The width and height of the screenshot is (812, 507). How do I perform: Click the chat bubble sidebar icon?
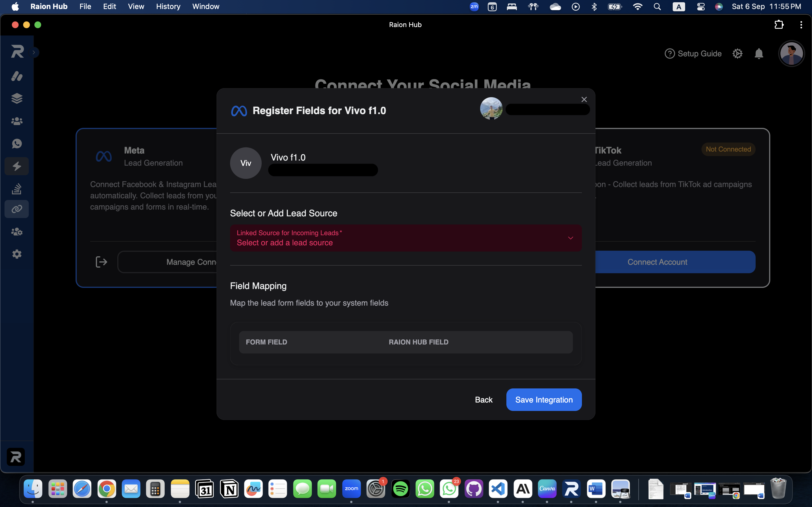pos(17,144)
